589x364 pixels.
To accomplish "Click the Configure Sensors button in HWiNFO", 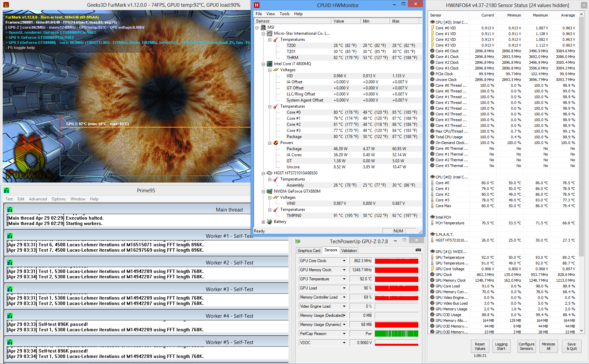I will 527,346.
